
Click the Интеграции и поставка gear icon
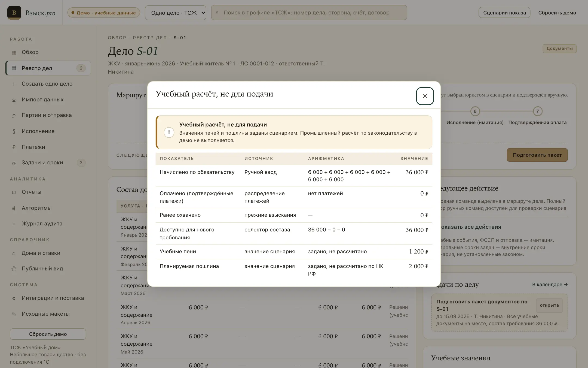click(x=14, y=298)
